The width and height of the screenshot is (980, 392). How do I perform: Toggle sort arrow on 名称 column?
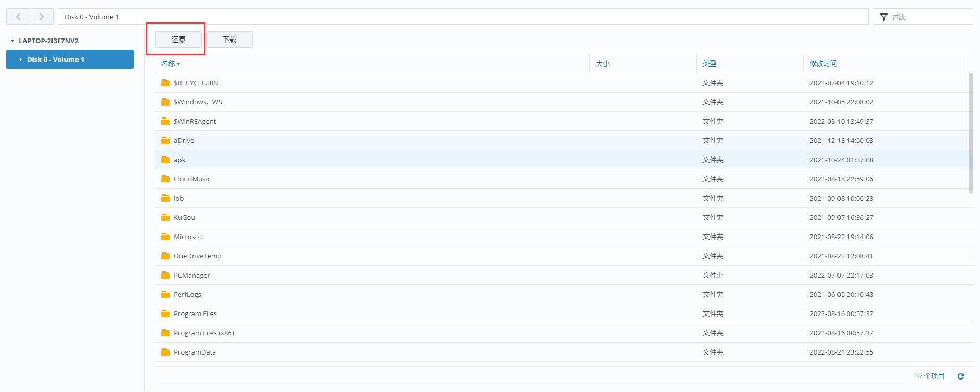178,64
